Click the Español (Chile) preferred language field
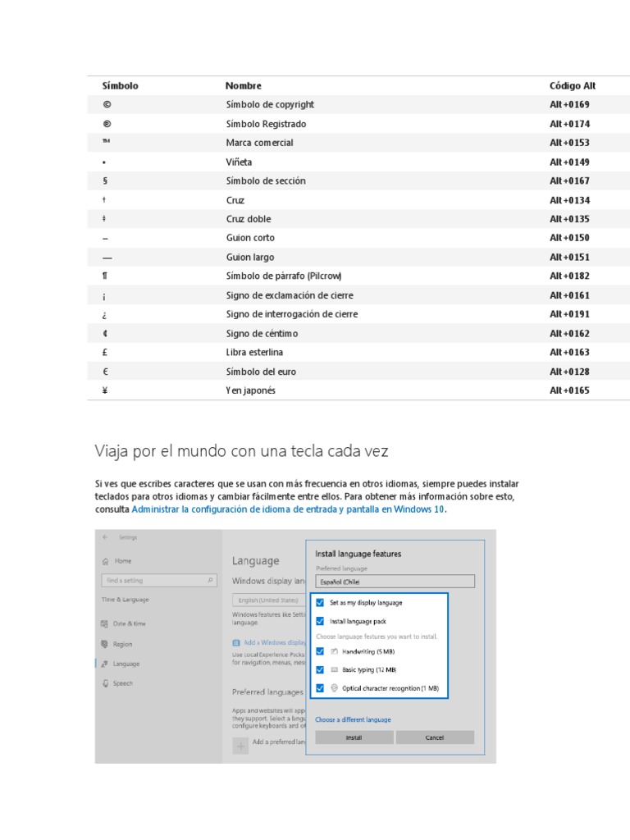Viewport: 630px width, 840px height. coord(395,582)
